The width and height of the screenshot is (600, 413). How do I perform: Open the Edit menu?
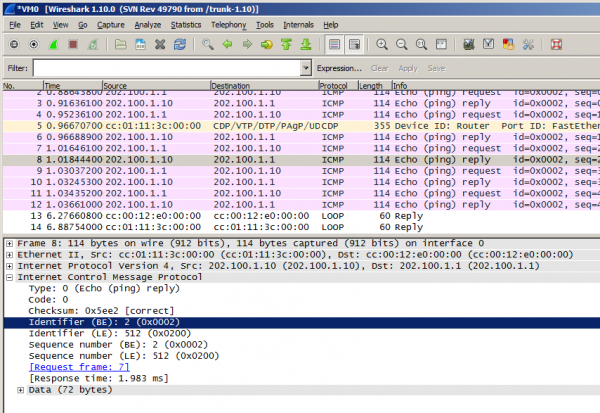pyautogui.click(x=37, y=25)
